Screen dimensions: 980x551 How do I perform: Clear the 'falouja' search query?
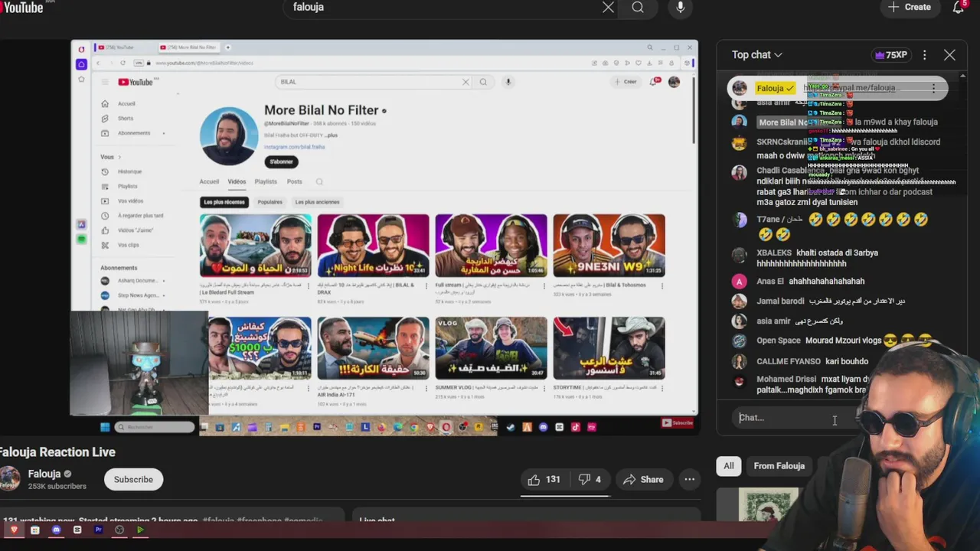pyautogui.click(x=608, y=7)
